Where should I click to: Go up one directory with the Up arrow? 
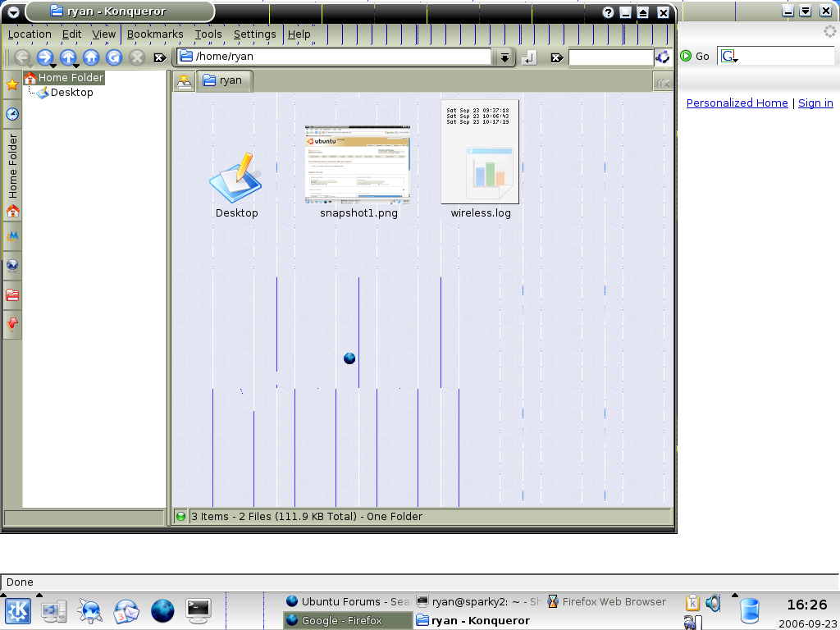point(68,57)
